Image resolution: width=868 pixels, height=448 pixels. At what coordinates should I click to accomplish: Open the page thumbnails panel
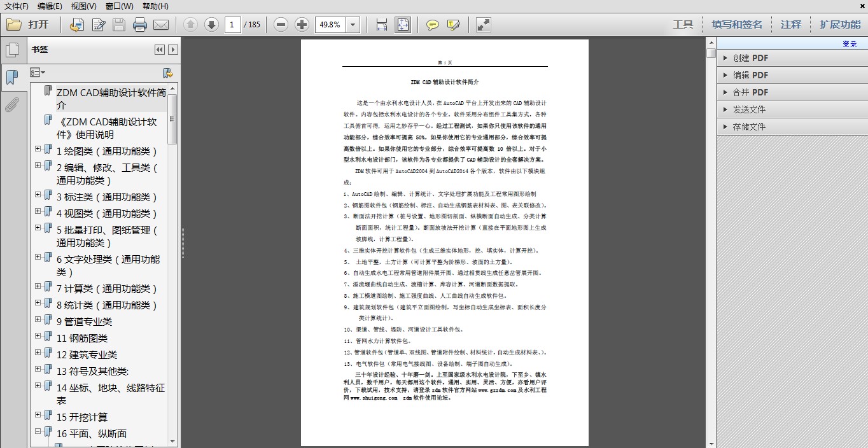(12, 50)
